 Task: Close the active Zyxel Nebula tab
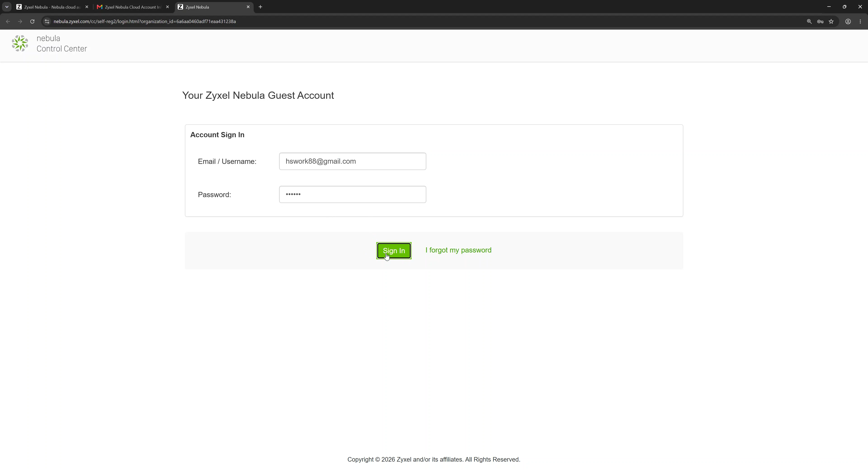[248, 7]
